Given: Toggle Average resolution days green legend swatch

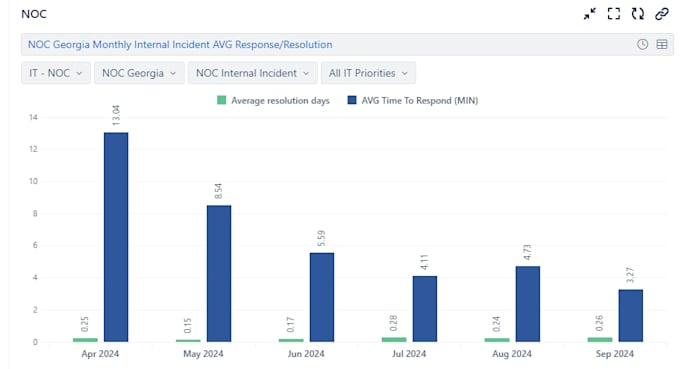Looking at the screenshot, I should [x=221, y=101].
